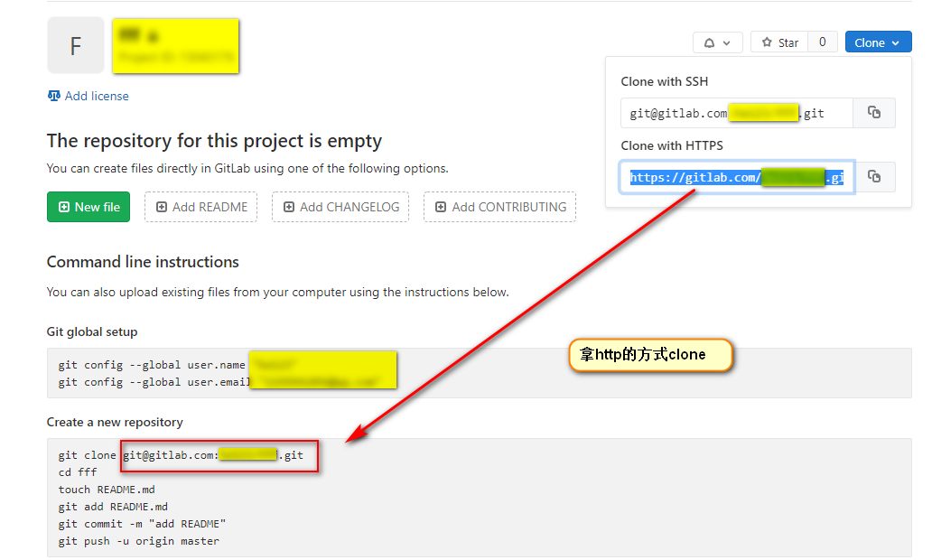
Task: Toggle the blue Clone dropdown button
Action: click(x=878, y=42)
